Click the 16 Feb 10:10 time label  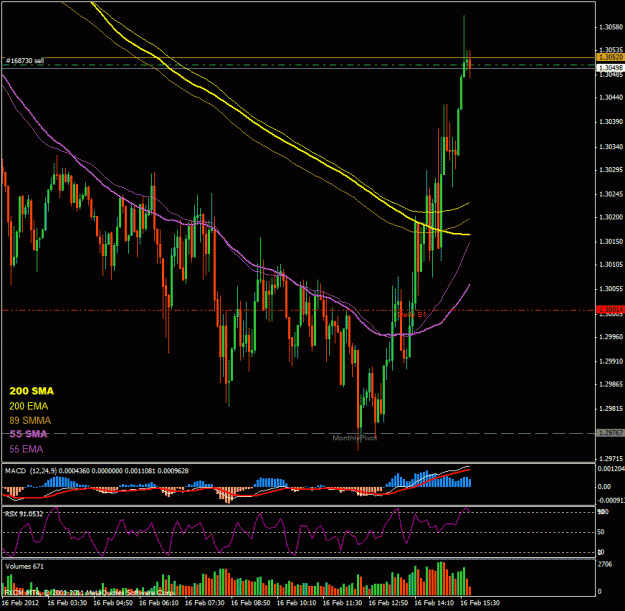(296, 603)
